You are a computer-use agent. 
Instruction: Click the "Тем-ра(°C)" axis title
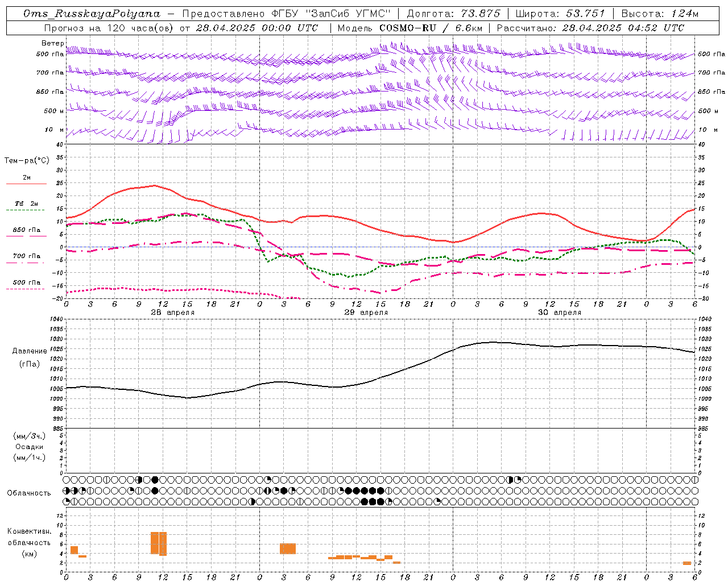point(27,161)
